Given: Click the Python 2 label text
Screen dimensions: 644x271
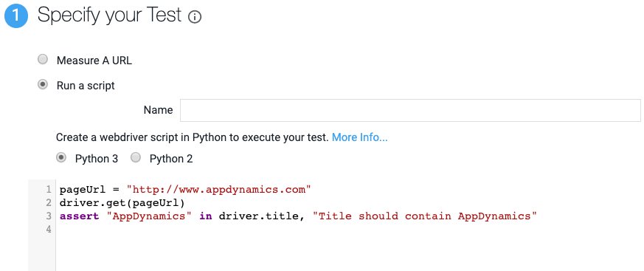Looking at the screenshot, I should (x=171, y=159).
